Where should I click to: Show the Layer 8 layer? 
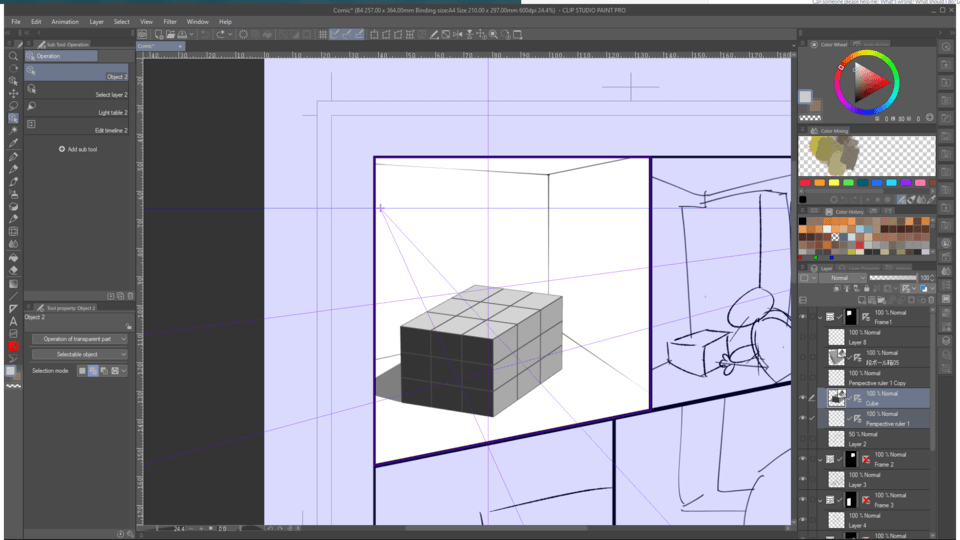(803, 337)
